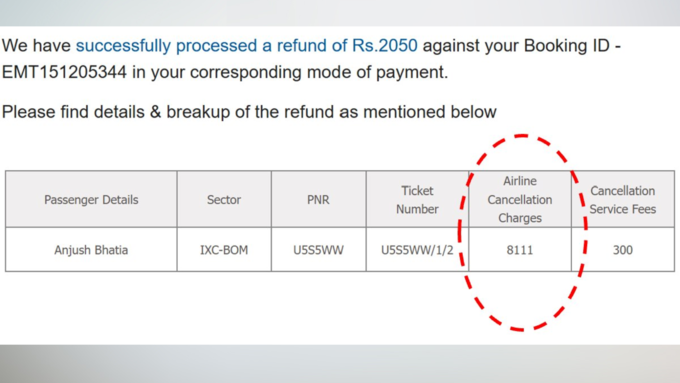Click the blue refund of Rs.2050 text
The image size is (680, 383).
point(347,45)
